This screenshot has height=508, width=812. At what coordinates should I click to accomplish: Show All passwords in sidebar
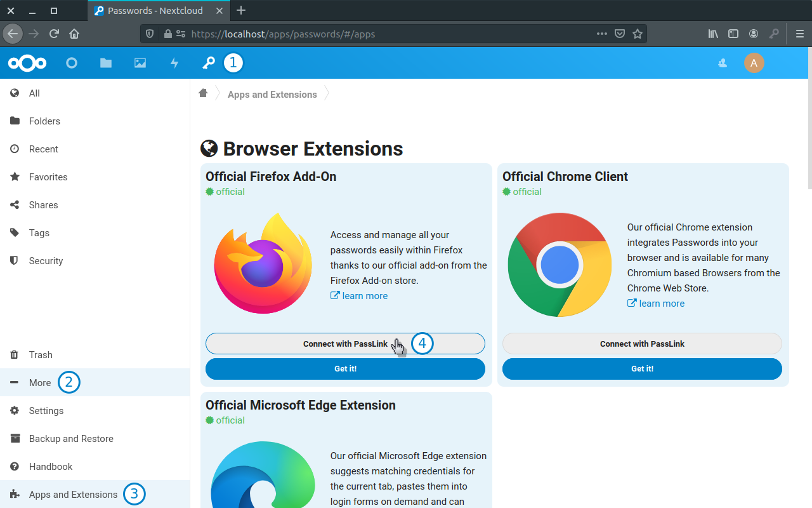pos(95,93)
